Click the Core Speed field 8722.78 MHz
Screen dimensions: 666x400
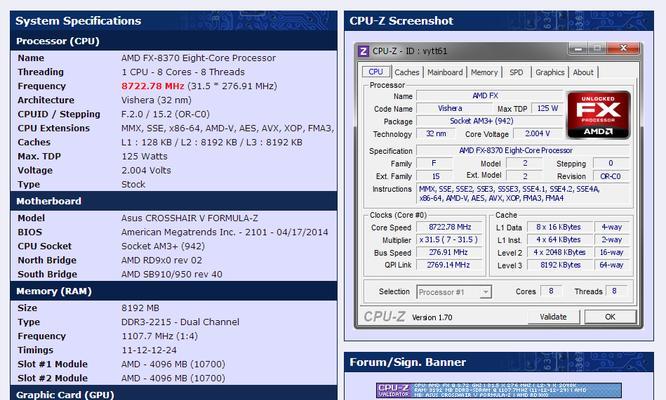(449, 227)
